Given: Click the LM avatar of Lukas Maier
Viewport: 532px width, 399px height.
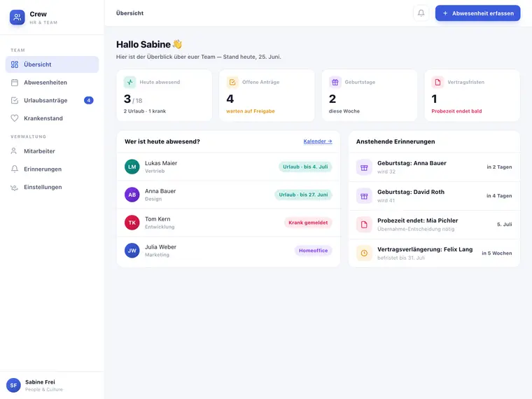Looking at the screenshot, I should coord(132,167).
